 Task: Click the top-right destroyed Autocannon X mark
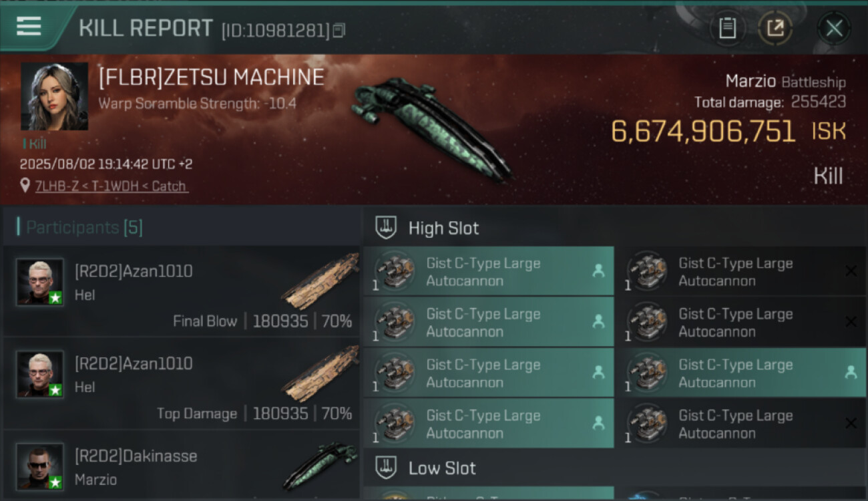point(851,271)
